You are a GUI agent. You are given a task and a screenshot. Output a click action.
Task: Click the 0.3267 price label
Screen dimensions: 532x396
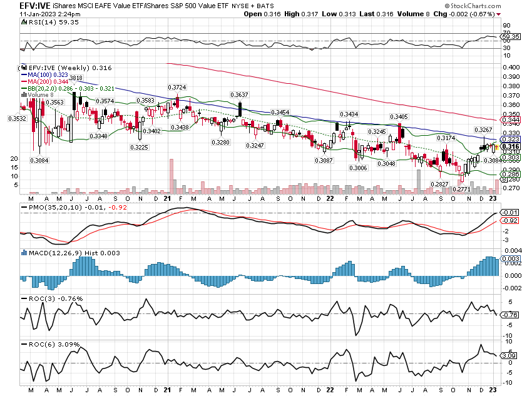coord(483,130)
